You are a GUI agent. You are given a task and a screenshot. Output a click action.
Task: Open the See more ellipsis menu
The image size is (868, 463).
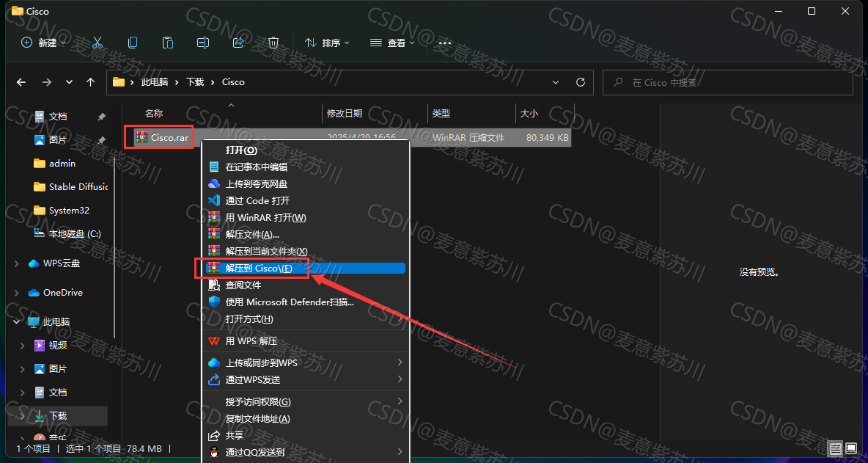[x=445, y=43]
